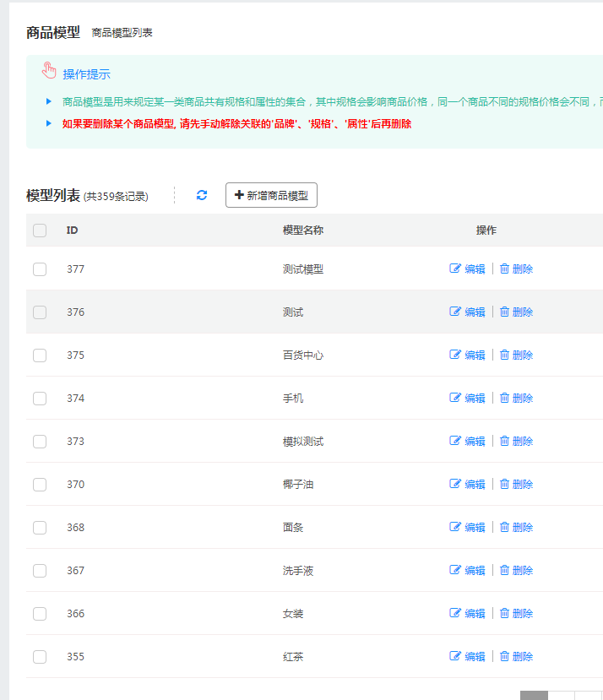
Task: Click the 新增商品模型 button
Action: tap(271, 195)
